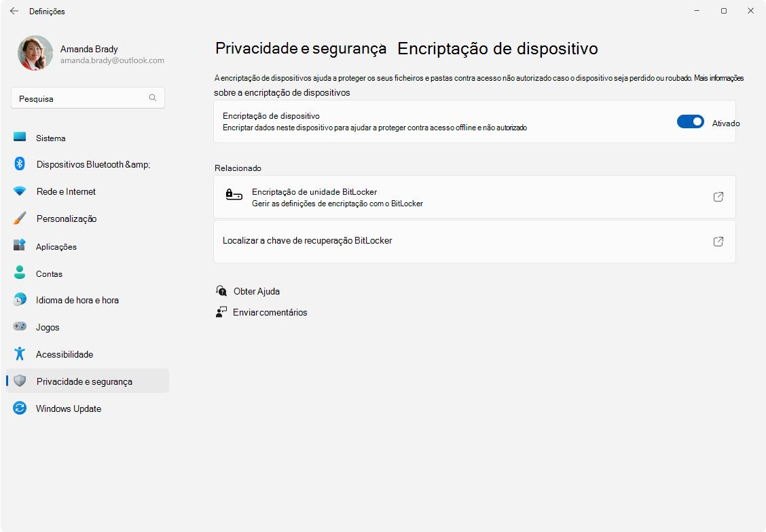Click the Obter Ajuda help icon

coord(221,291)
